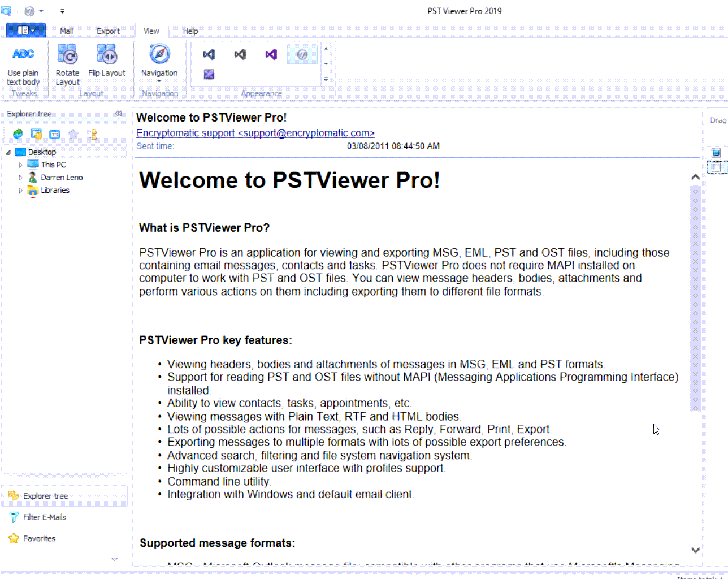Open the Mail ribbon tab
728x579 pixels.
(66, 31)
